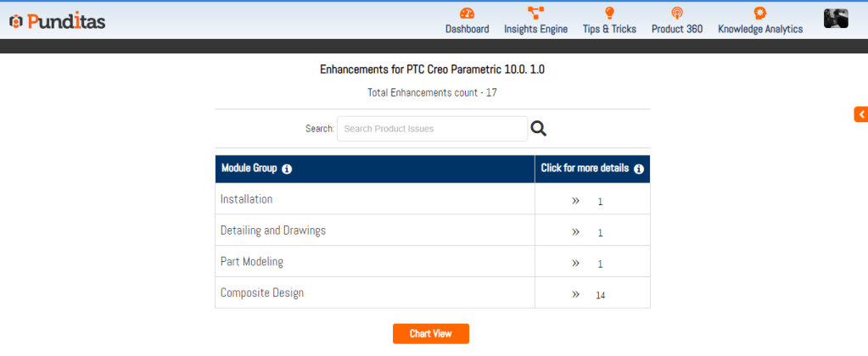Click the Insights Engine icon
Viewport: 868px width, 356px height.
pos(535,13)
